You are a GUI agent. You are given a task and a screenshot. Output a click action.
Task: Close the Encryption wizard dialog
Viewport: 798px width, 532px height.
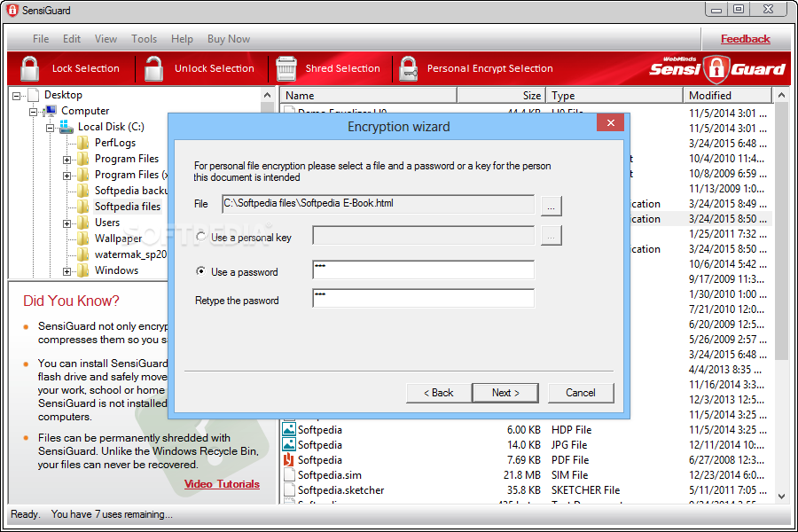click(611, 122)
